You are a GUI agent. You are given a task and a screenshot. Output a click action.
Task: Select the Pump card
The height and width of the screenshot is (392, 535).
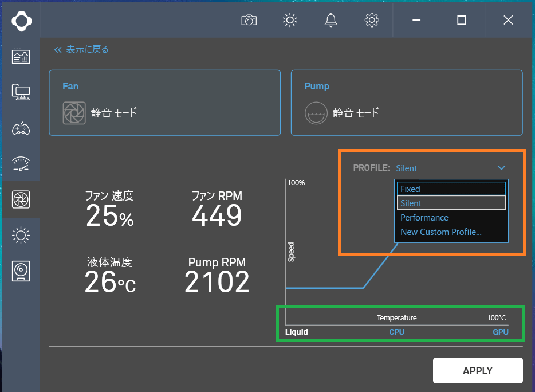pyautogui.click(x=407, y=103)
